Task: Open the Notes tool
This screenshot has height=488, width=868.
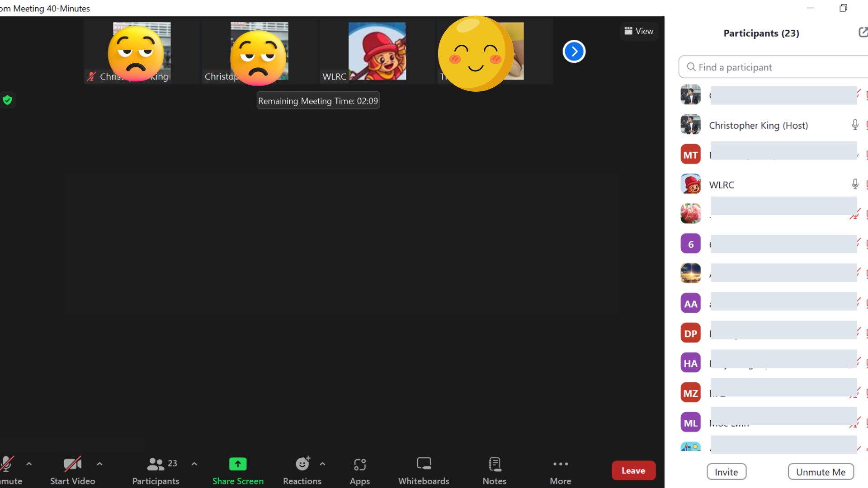Action: [x=494, y=464]
